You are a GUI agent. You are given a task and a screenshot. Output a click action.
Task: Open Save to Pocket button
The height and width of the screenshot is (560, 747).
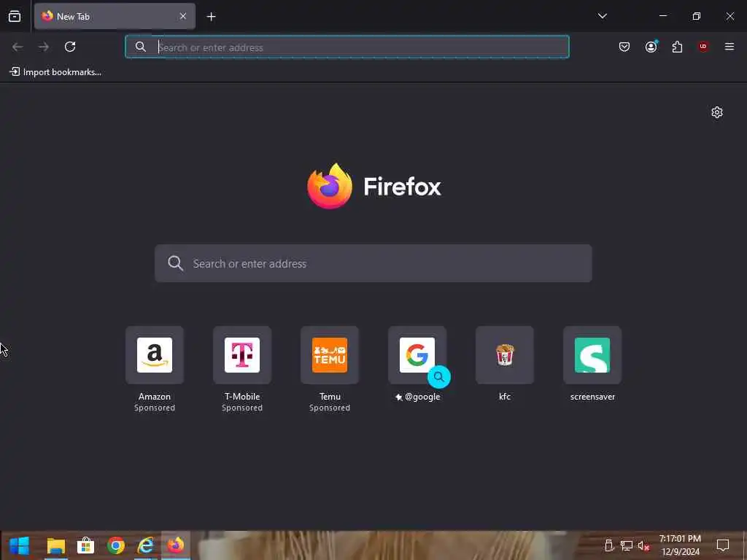click(624, 47)
